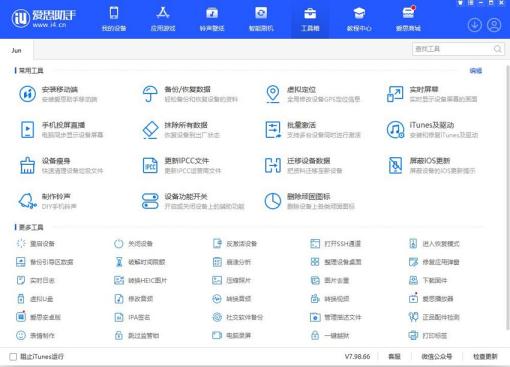The width and height of the screenshot is (510, 367).
Task: Open 管理描述文件 (Manage Profiles) tool
Action: coord(336,317)
